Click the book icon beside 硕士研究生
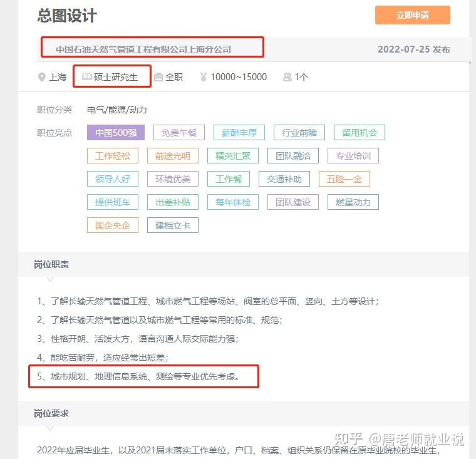The height and width of the screenshot is (459, 476). pyautogui.click(x=87, y=77)
